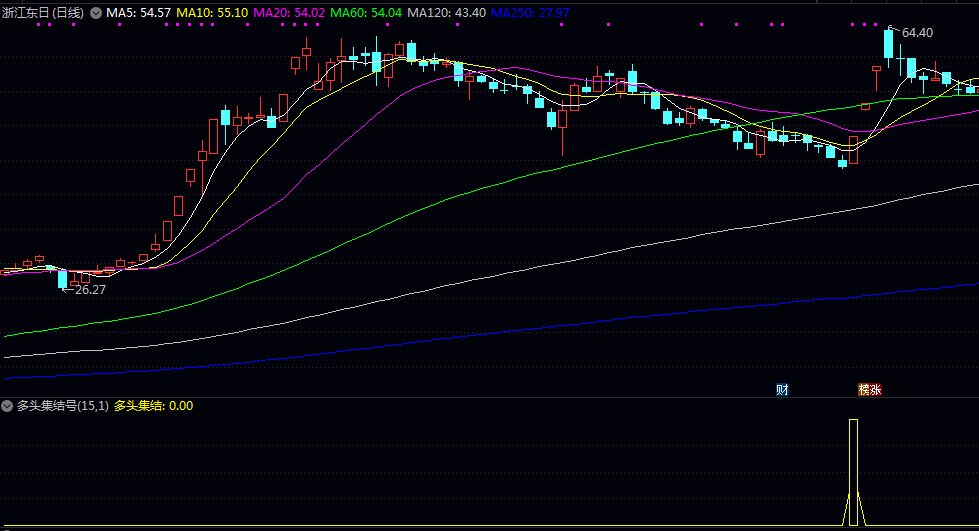Click the 财 info marker icon
Viewport: 979px width, 531px height.
(x=782, y=390)
